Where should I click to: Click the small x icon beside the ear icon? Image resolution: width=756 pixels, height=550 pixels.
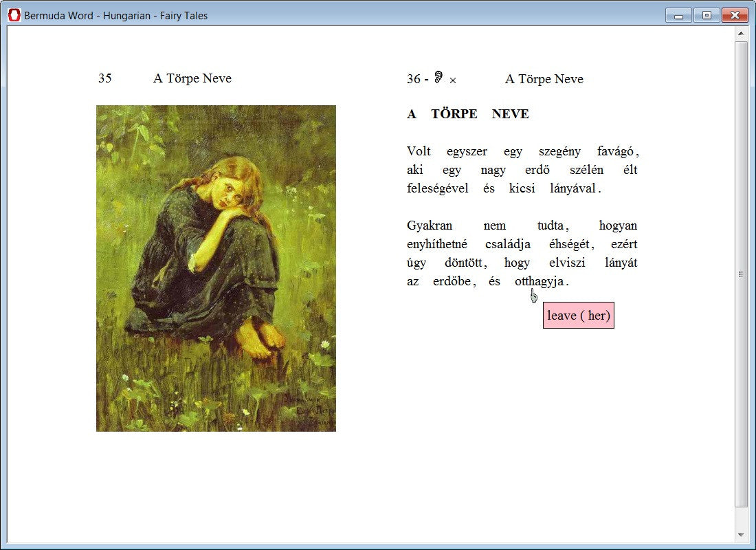pyautogui.click(x=453, y=80)
